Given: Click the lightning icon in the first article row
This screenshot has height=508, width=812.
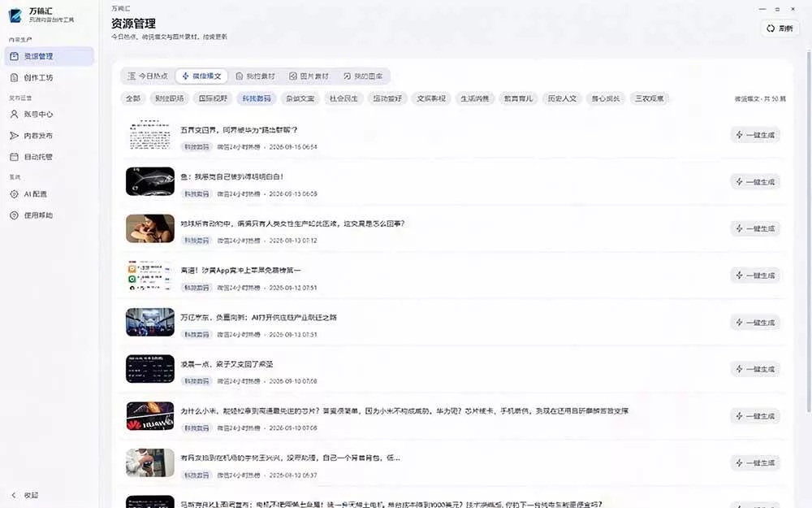Looking at the screenshot, I should [x=740, y=135].
